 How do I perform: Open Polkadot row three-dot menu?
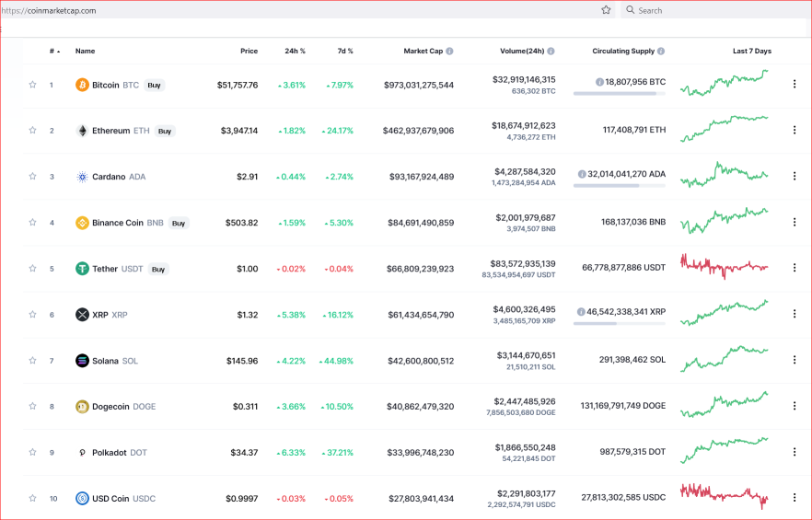click(795, 452)
